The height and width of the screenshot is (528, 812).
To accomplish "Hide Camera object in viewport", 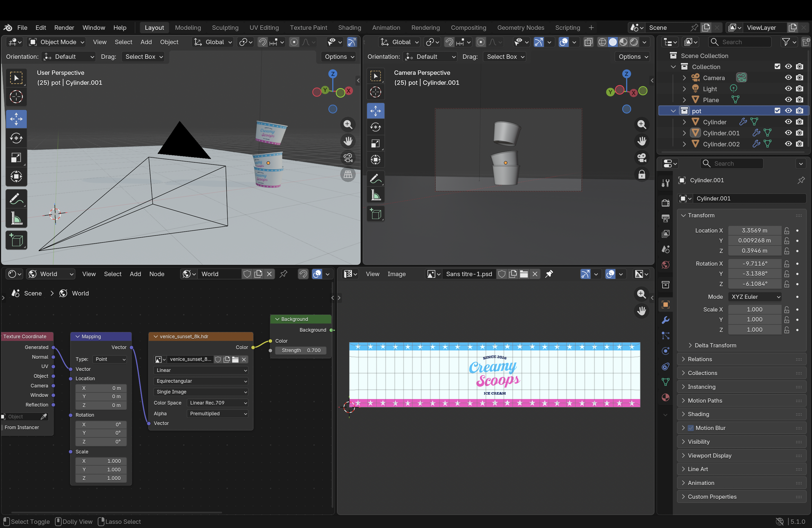I will tap(789, 78).
